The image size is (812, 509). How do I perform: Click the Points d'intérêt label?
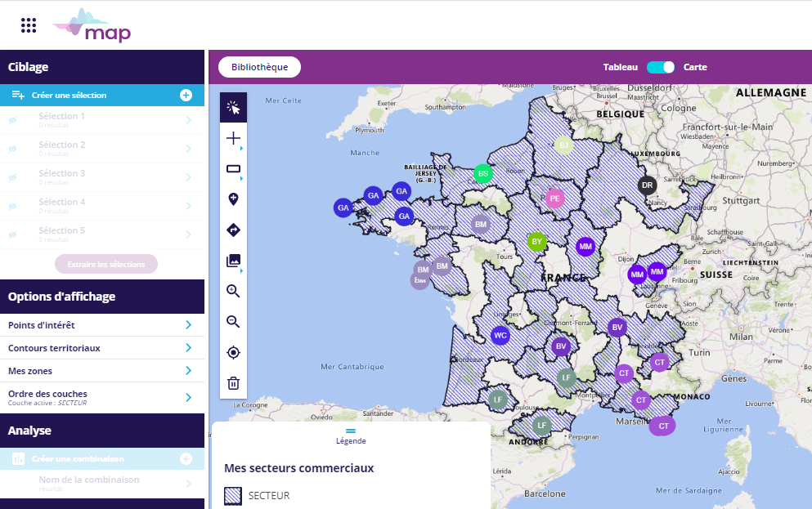pyautogui.click(x=42, y=325)
